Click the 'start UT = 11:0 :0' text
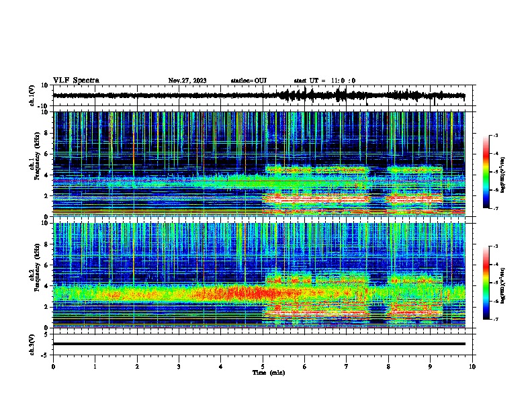Image resolution: width=532 pixels, height=411 pixels. point(324,81)
